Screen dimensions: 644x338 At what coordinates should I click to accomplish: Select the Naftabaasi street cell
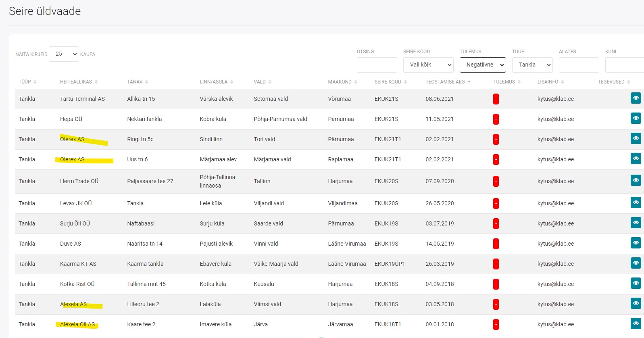(141, 223)
